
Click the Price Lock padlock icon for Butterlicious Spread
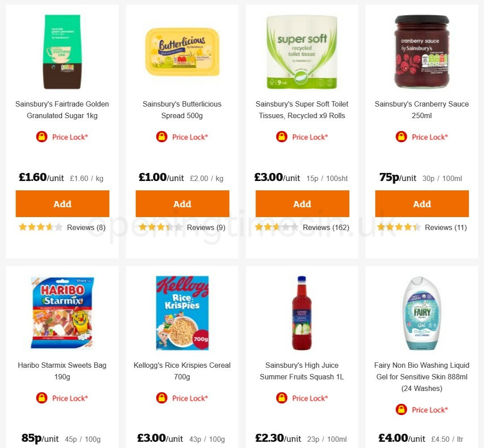click(161, 137)
